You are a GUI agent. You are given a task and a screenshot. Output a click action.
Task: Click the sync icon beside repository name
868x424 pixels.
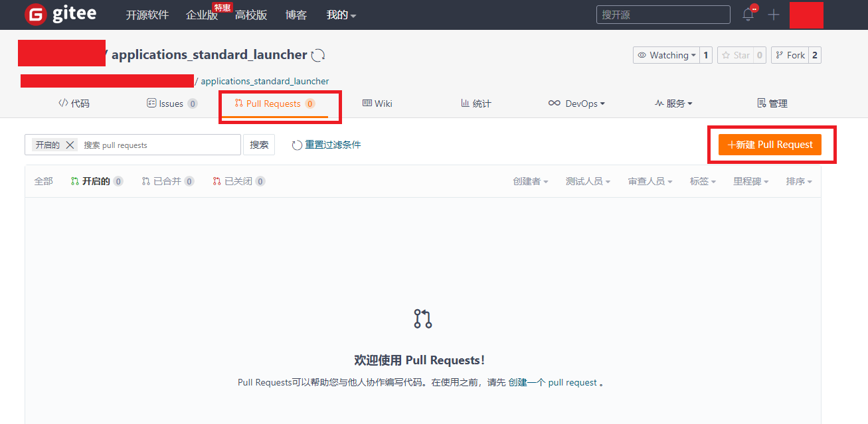pyautogui.click(x=318, y=55)
